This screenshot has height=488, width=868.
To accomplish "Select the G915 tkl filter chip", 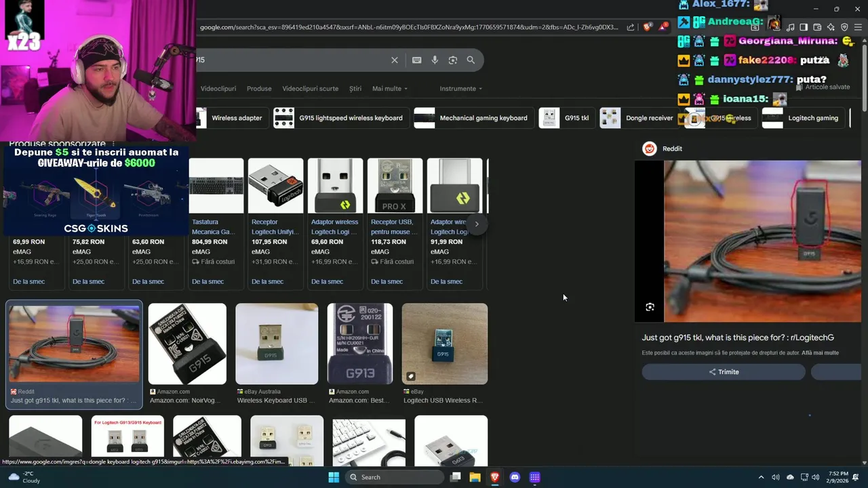I will (566, 118).
